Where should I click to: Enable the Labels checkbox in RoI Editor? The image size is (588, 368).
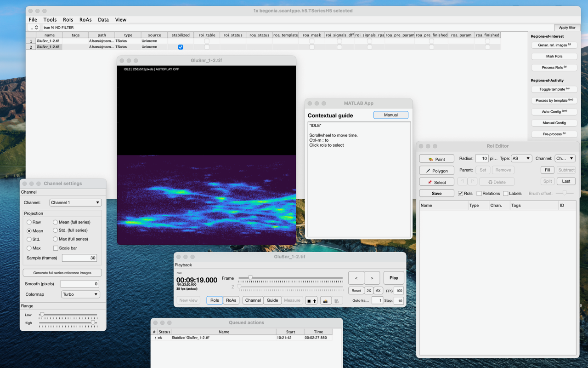(505, 193)
